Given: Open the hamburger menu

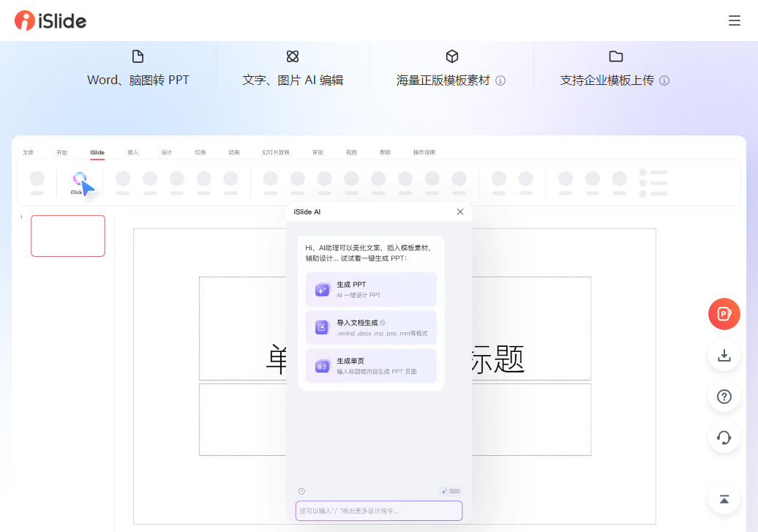Looking at the screenshot, I should 735,20.
